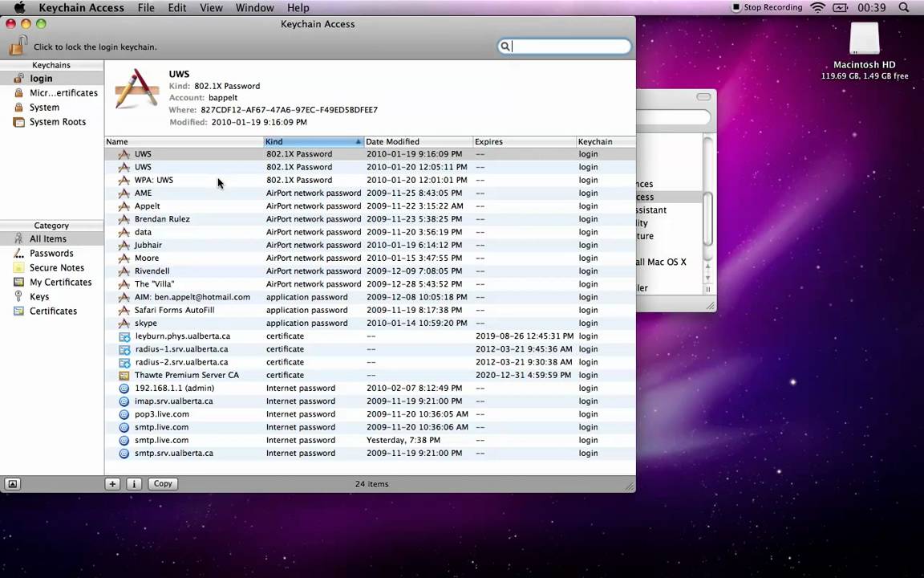Select radius-1.srv.ualberta.ca certificate icon
The image size is (924, 578).
click(x=124, y=349)
